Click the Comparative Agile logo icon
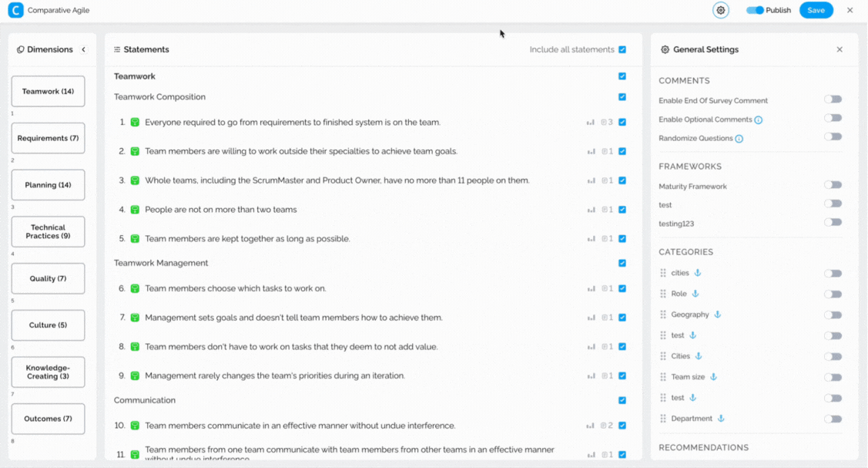 point(15,11)
